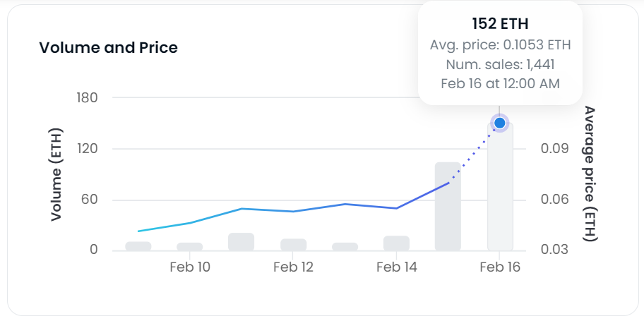Click the "Volume (ETH)" axis title
The height and width of the screenshot is (321, 644).
coord(56,174)
